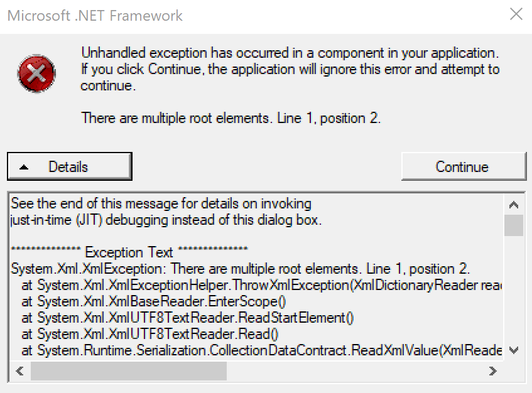Click the 'multiple root elements' message text
Image resolution: width=532 pixels, height=393 pixels.
click(x=231, y=118)
